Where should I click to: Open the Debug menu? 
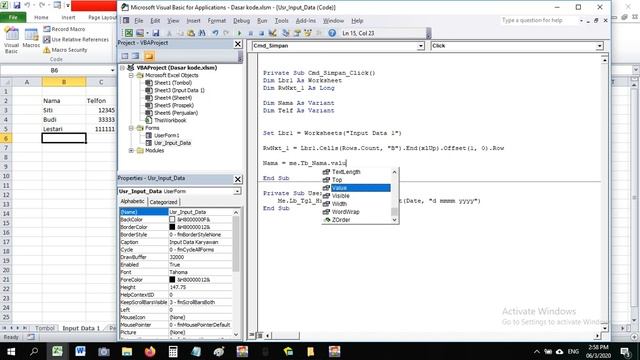(241, 21)
